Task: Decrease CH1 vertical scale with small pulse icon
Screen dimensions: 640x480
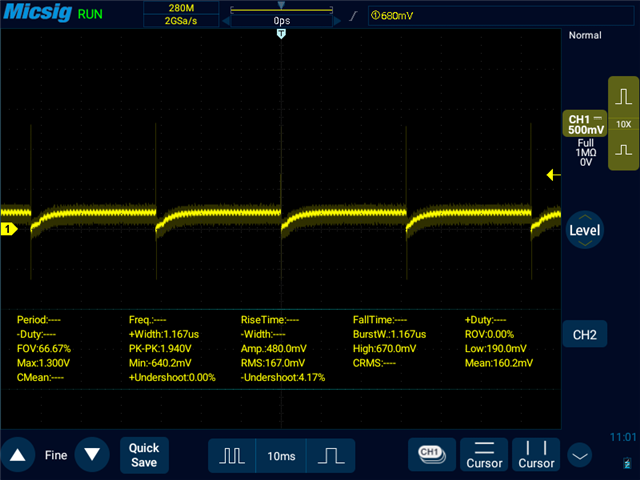Action: point(623,150)
